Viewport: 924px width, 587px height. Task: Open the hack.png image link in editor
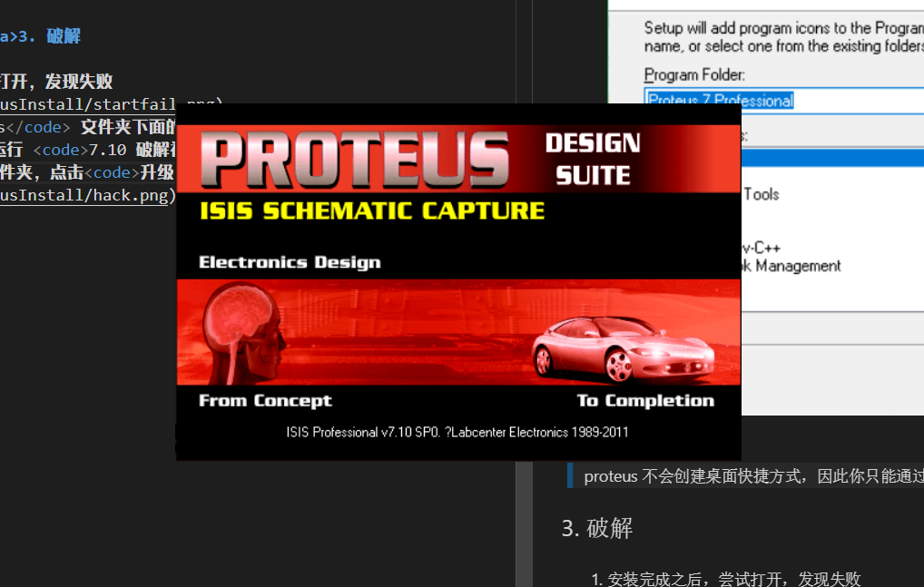click(x=86, y=195)
